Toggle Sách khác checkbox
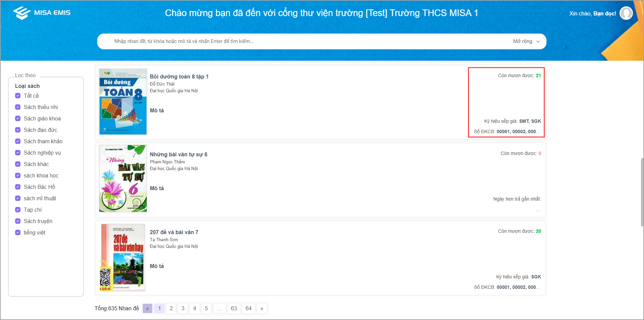This screenshot has height=320, width=644. point(18,164)
